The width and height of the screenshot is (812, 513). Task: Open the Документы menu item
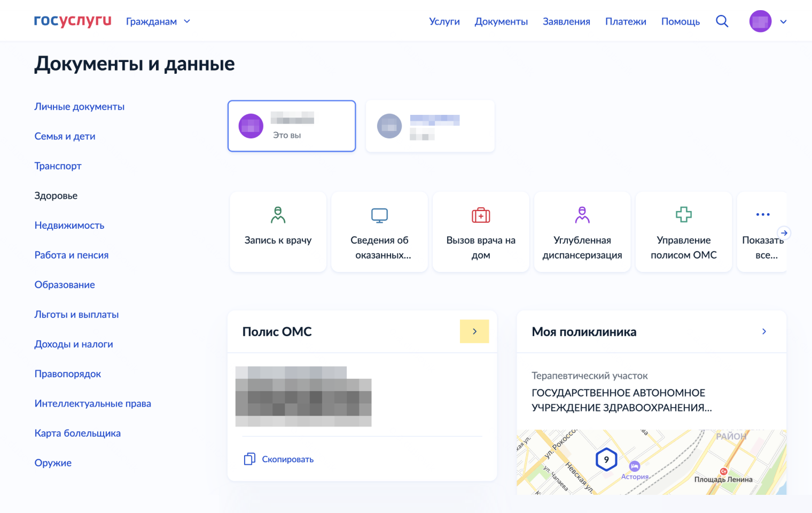501,21
